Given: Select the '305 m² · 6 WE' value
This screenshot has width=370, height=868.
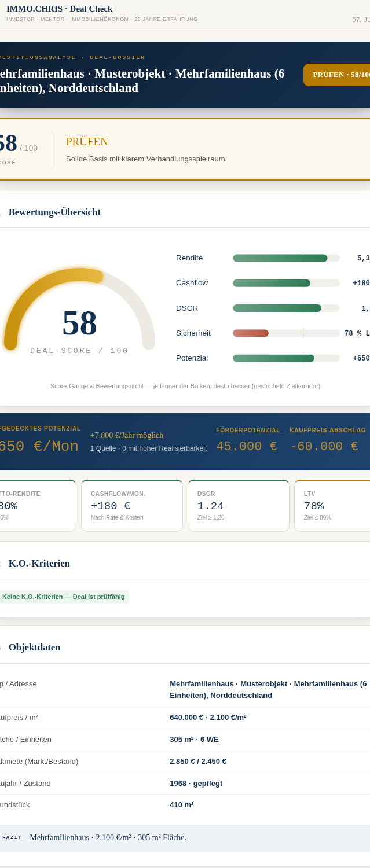Looking at the screenshot, I should tap(194, 740).
